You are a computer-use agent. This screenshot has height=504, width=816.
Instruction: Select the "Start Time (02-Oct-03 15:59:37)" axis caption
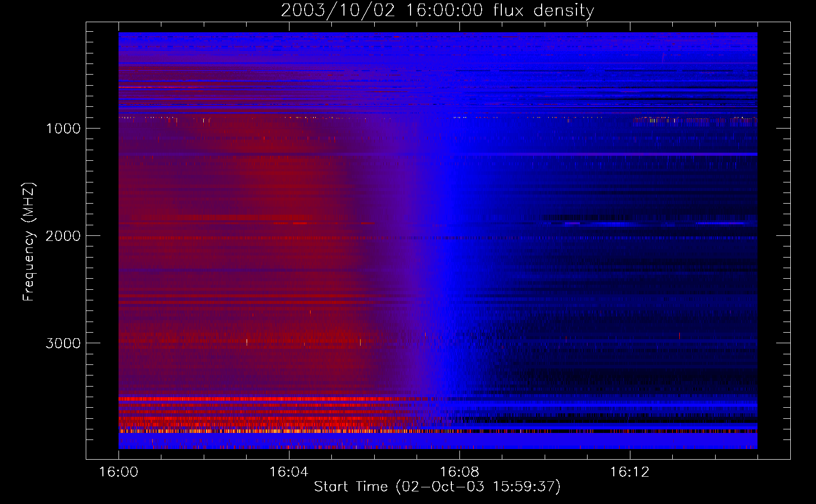pyautogui.click(x=437, y=487)
